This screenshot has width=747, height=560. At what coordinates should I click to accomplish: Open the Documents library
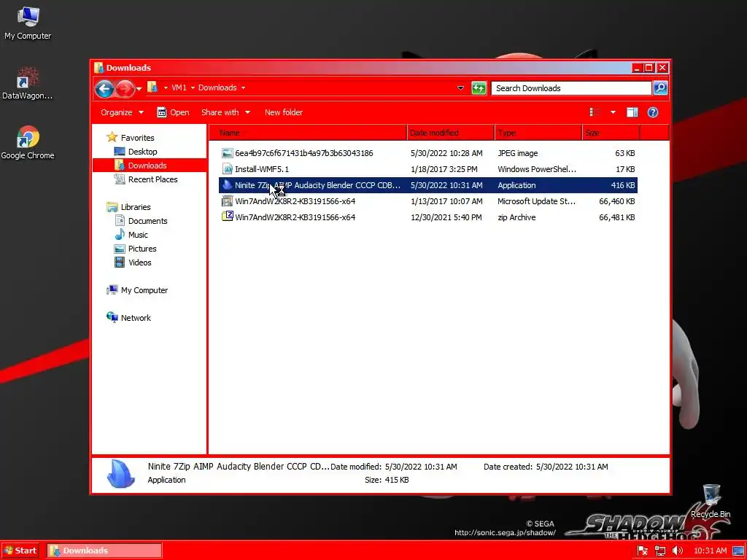[141, 221]
